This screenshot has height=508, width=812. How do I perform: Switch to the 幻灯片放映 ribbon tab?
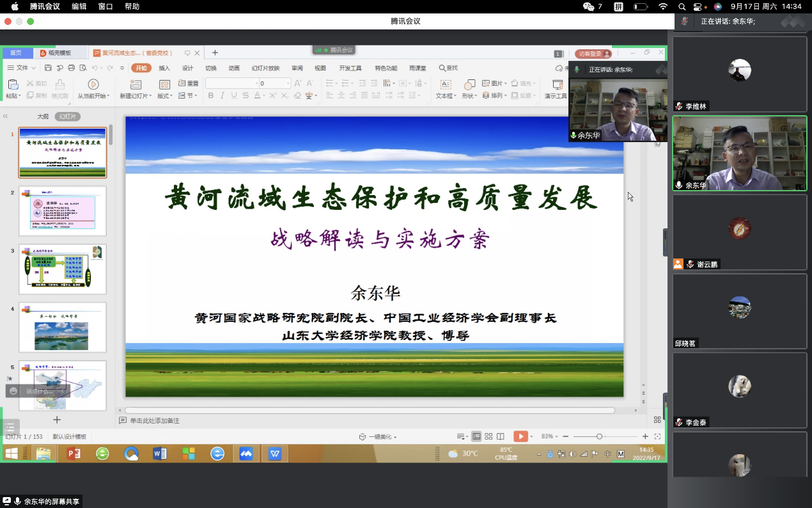click(265, 68)
